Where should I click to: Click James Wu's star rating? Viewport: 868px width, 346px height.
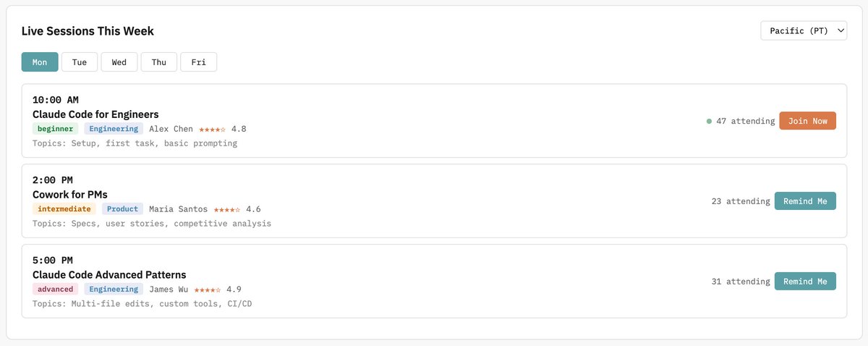click(207, 290)
